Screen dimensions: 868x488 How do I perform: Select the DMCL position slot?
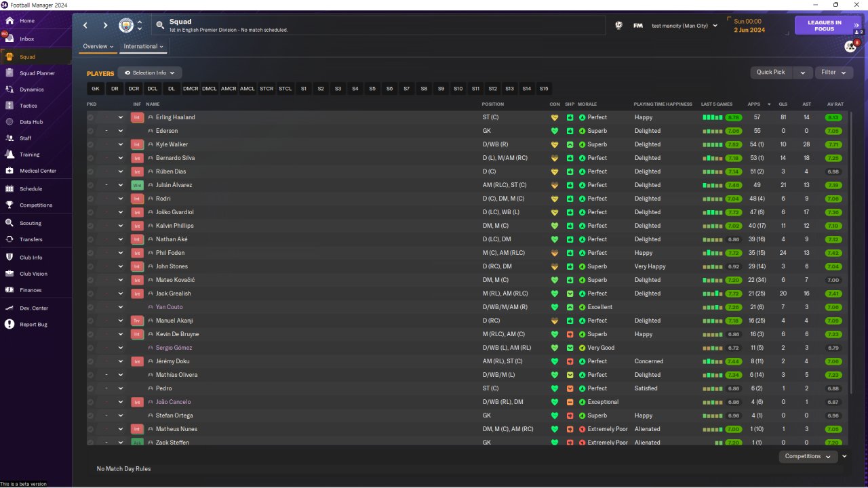coord(210,89)
